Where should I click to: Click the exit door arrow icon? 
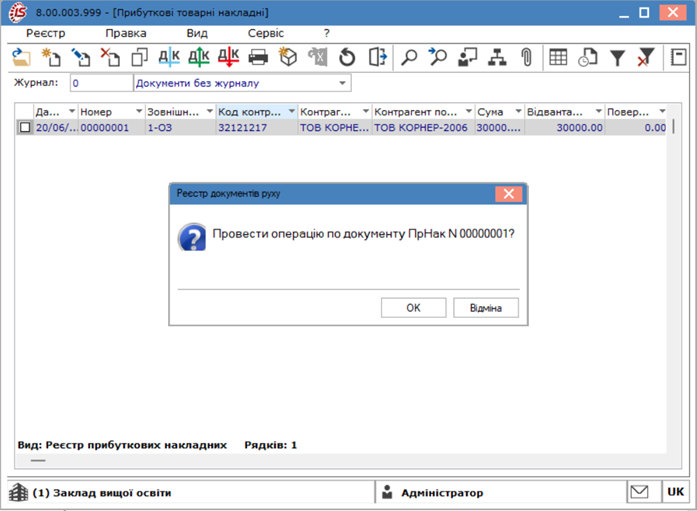click(x=377, y=57)
